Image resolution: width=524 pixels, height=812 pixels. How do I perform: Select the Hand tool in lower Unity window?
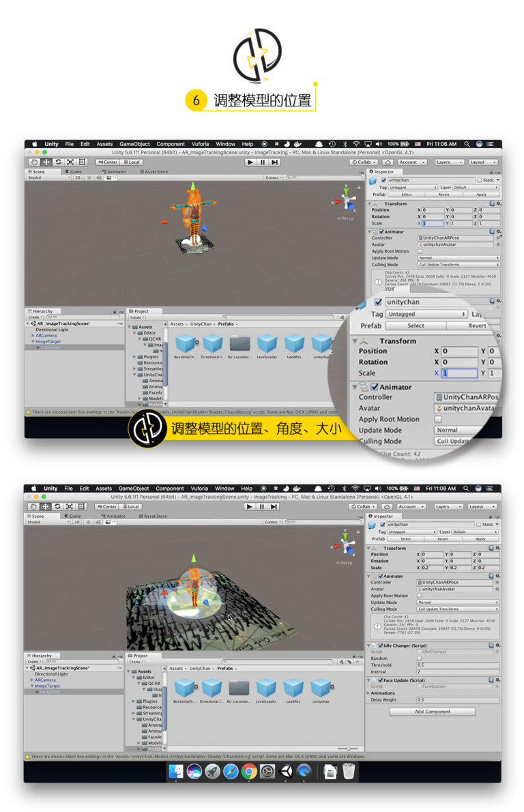click(x=33, y=506)
